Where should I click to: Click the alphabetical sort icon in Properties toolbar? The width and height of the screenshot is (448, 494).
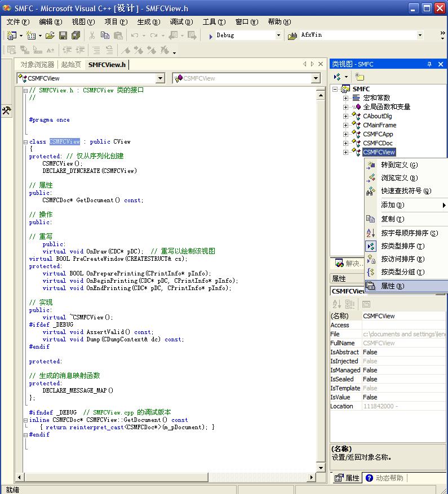[x=336, y=304]
